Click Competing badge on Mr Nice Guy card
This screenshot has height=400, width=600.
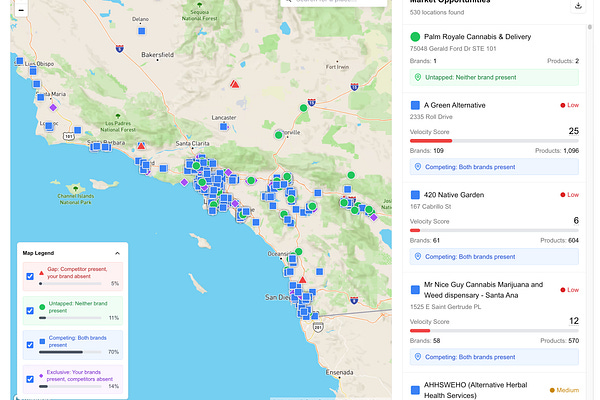[x=494, y=357]
